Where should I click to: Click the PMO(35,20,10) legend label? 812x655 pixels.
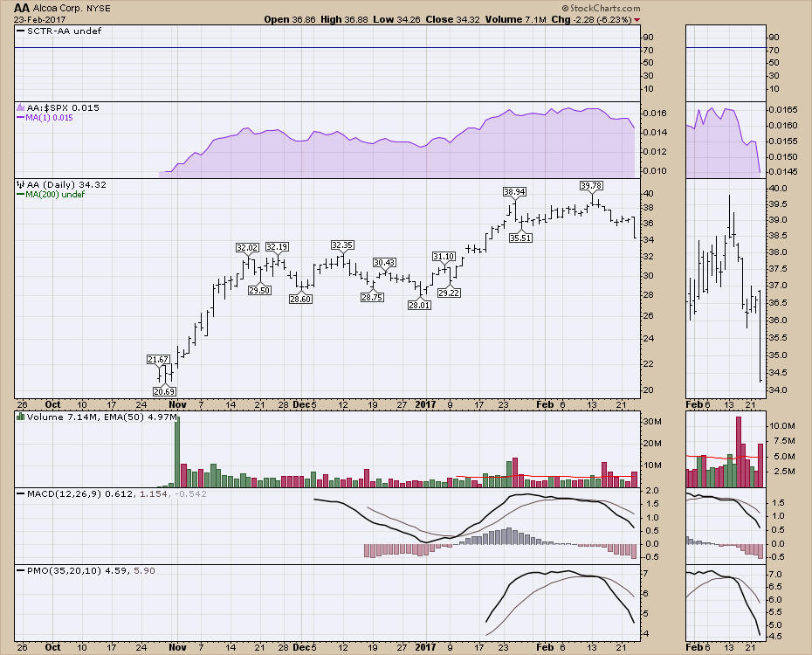point(65,570)
